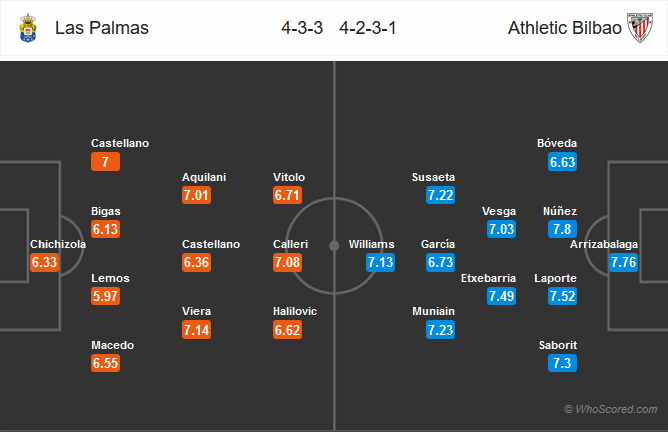Click the Las Palmas club crest
Viewport: 668px width, 432px height.
[x=29, y=28]
